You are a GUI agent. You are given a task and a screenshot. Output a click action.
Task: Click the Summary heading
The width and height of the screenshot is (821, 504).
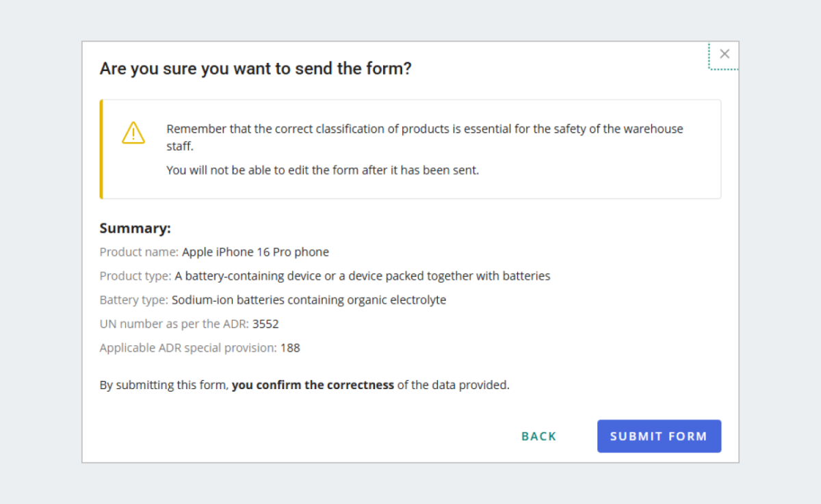point(135,228)
